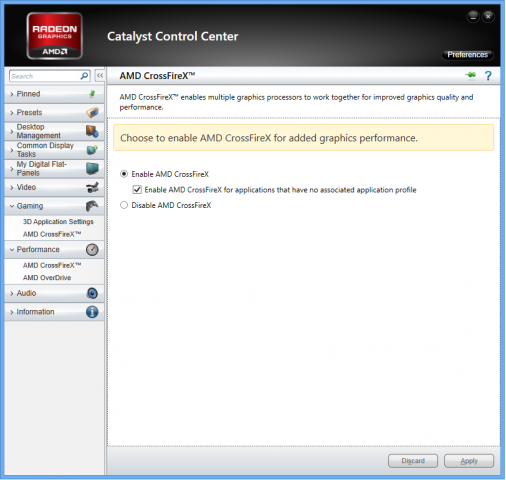Open the Preferences menu
This screenshot has width=506, height=480.
tap(467, 55)
